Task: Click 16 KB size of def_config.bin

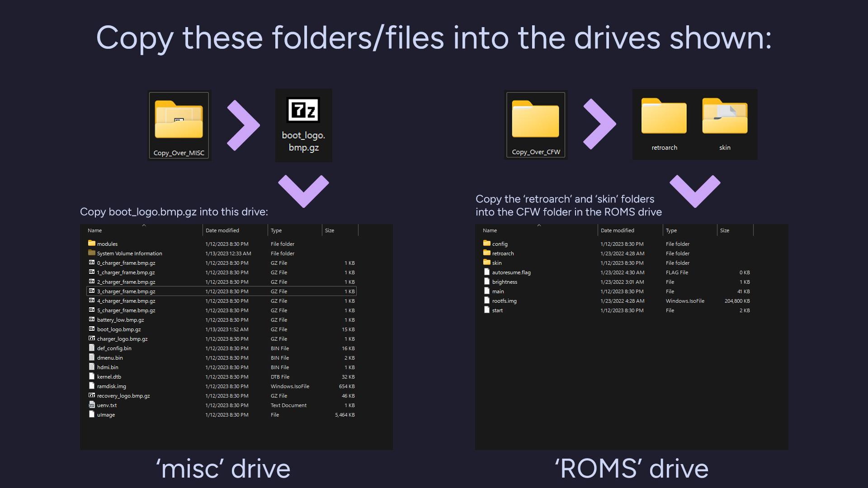Action: point(348,348)
